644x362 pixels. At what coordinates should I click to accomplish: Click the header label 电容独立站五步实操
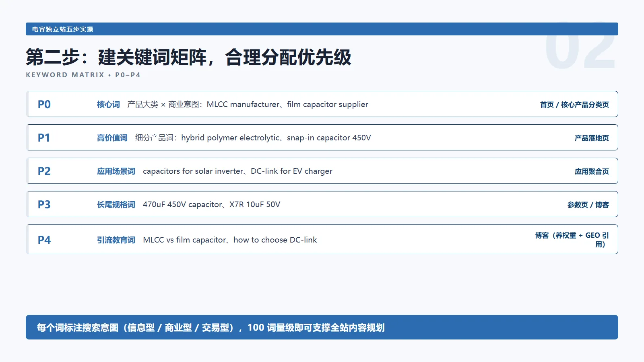tap(63, 29)
